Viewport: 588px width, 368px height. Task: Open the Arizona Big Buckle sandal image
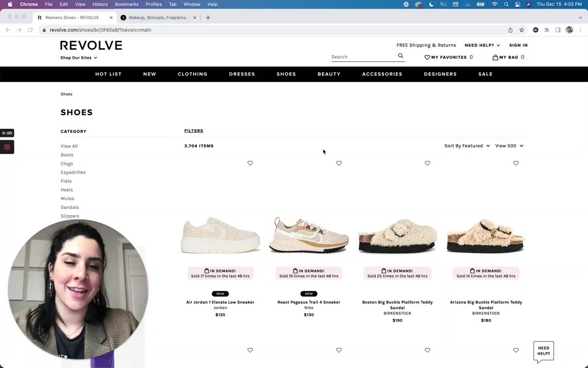pos(486,235)
